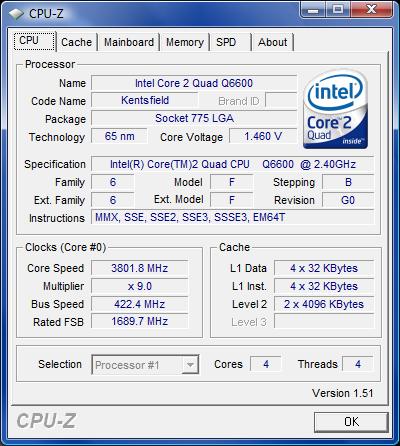Click the Core Voltage value box
Image resolution: width=400 pixels, height=446 pixels.
click(263, 136)
